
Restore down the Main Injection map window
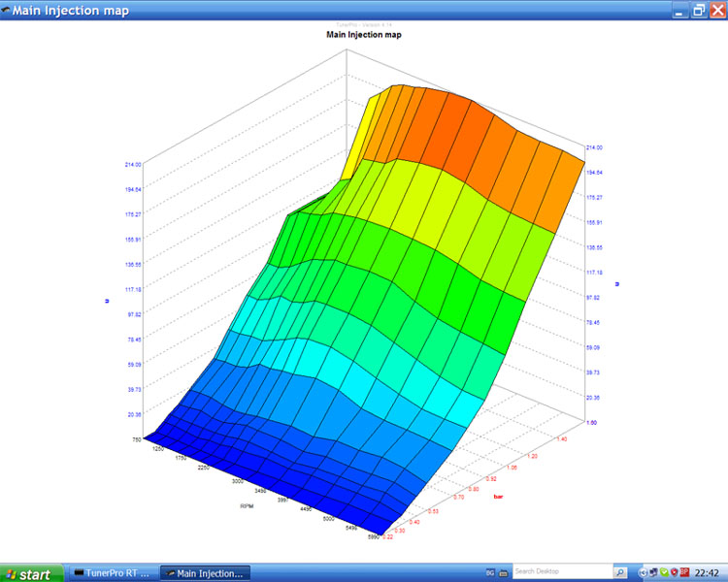click(693, 11)
